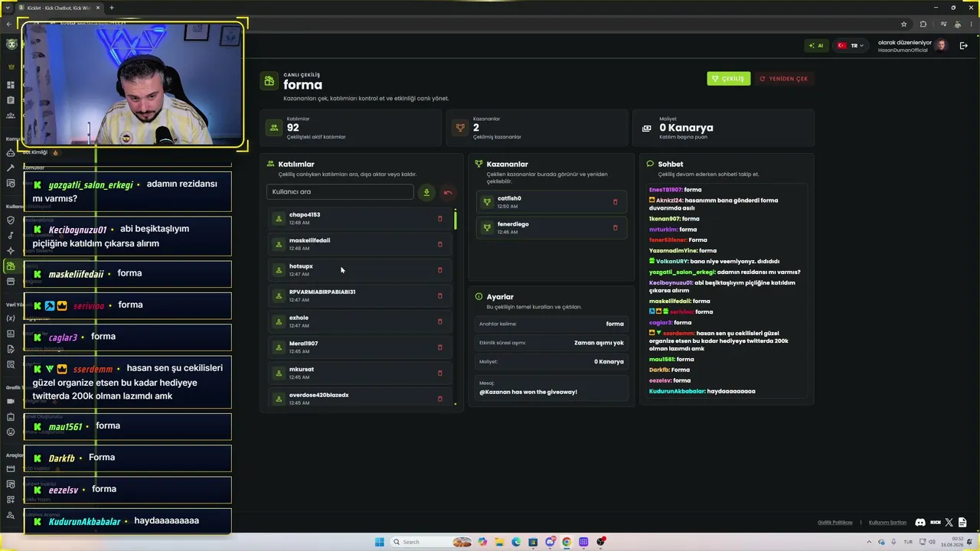Remove winner catfish0 using trash icon

(615, 202)
